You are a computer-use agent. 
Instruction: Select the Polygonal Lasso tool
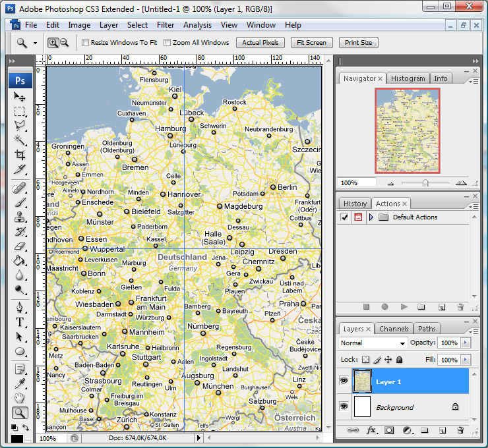[x=20, y=126]
